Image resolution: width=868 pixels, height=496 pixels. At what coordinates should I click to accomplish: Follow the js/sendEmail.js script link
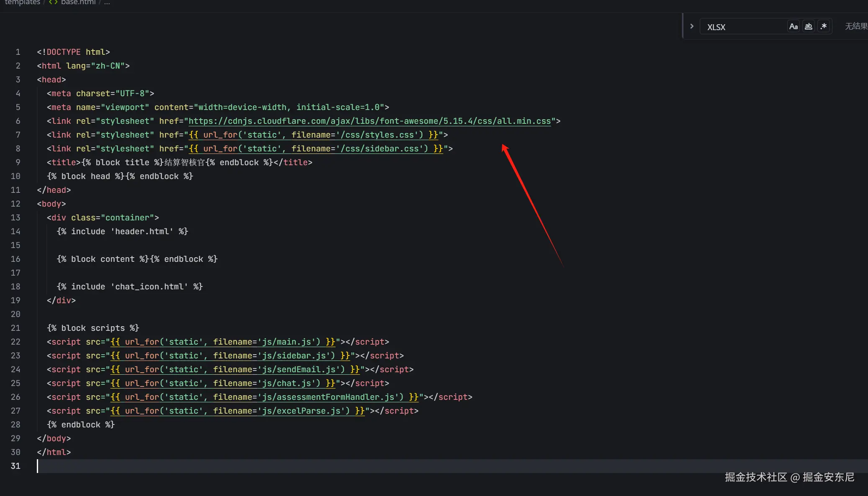tap(235, 370)
